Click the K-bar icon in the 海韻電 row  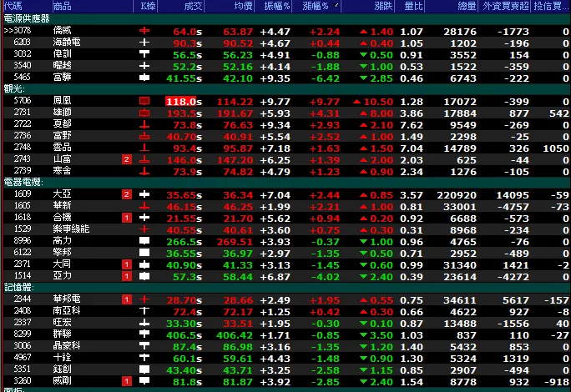(144, 43)
